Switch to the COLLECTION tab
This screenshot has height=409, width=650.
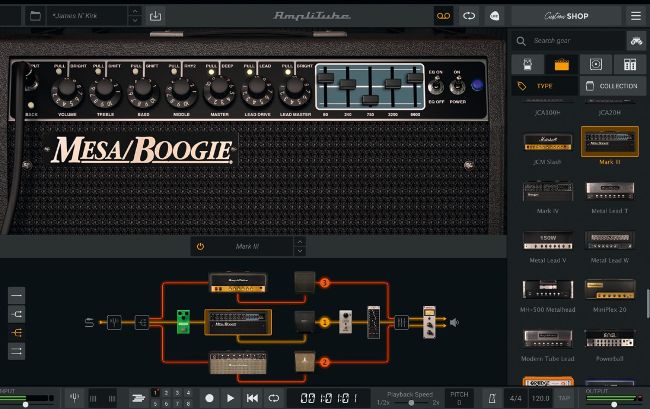click(x=613, y=87)
